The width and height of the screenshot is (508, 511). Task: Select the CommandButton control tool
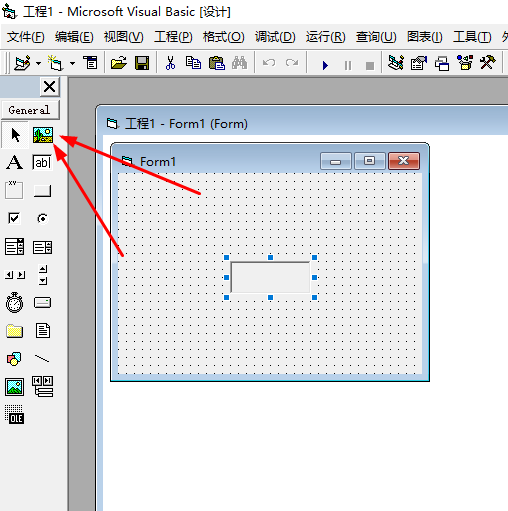(x=42, y=191)
